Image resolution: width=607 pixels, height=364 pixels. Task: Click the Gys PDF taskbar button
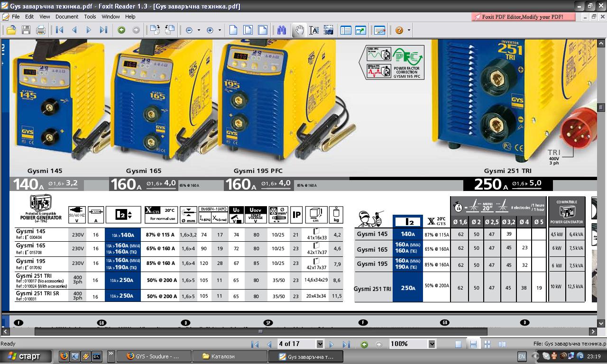306,356
